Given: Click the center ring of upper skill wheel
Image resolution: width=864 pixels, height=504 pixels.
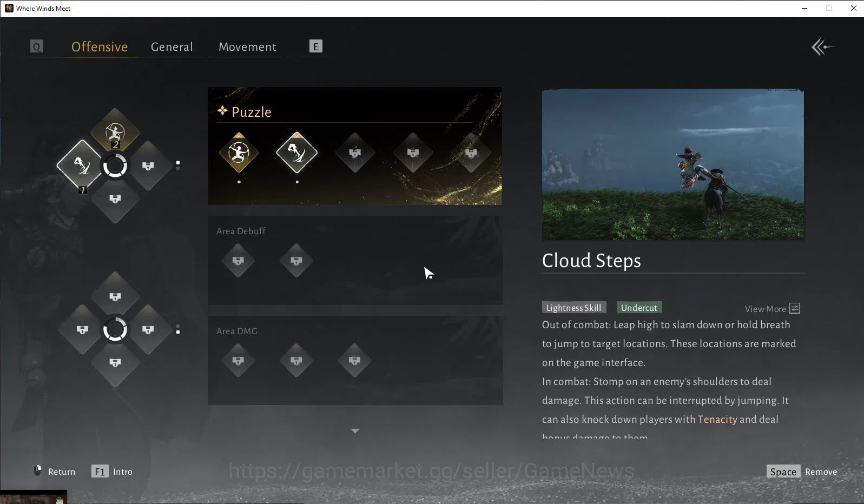Looking at the screenshot, I should [115, 165].
